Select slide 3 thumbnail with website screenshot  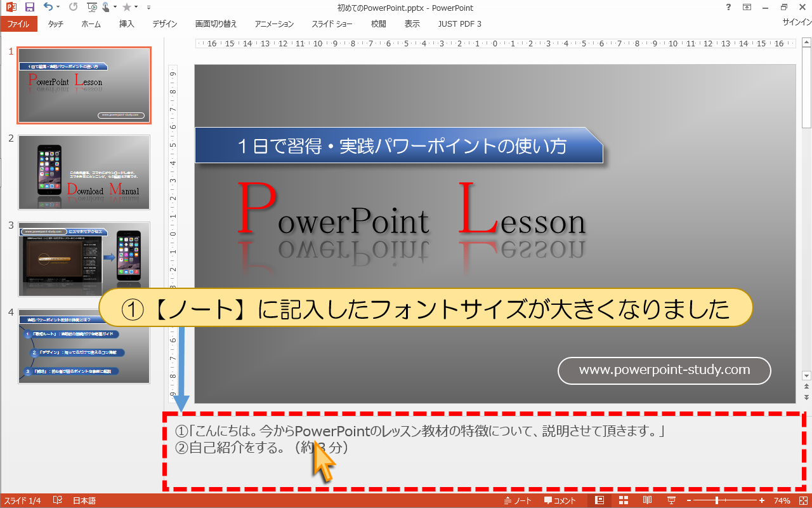click(84, 259)
